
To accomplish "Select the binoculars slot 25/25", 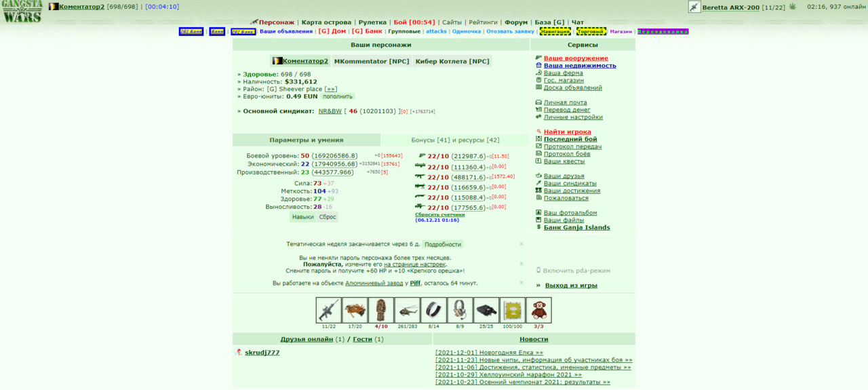I will [x=486, y=310].
